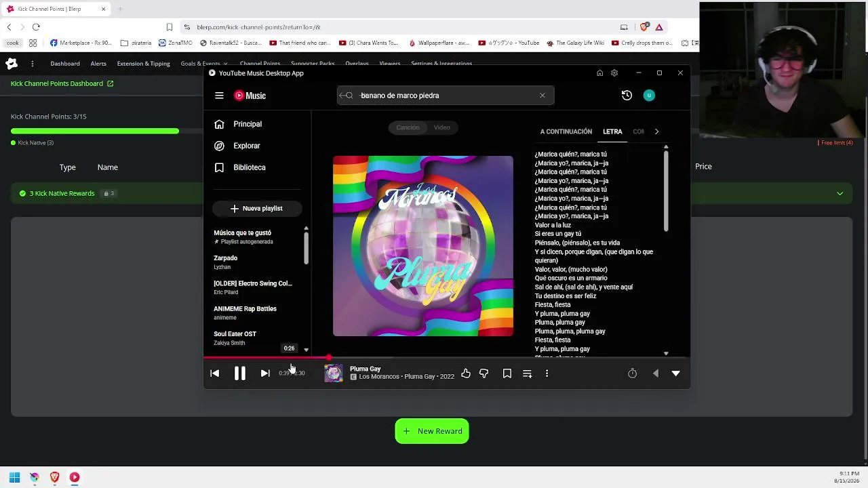This screenshot has width=868, height=488.
Task: Like the song with thumbs up
Action: tap(466, 373)
